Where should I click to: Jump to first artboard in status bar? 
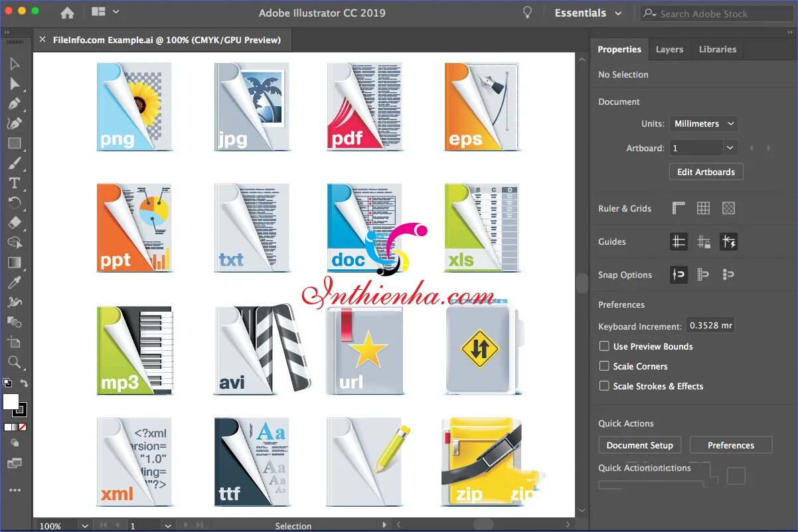[104, 525]
